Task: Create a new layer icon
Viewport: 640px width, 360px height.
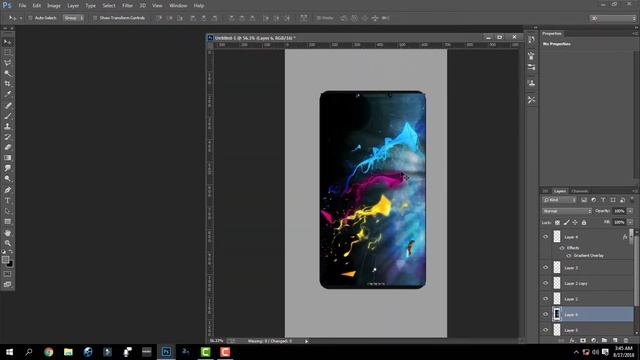Action: [x=615, y=340]
